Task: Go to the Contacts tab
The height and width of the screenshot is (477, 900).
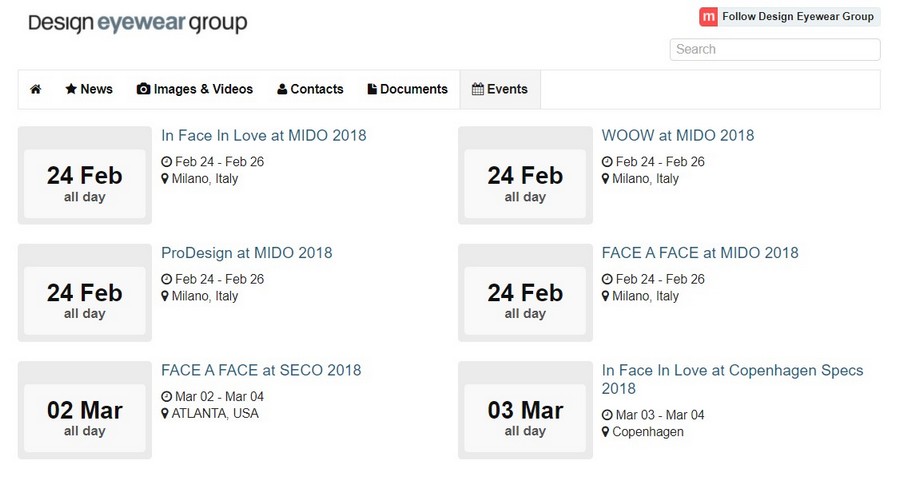Action: (x=310, y=89)
